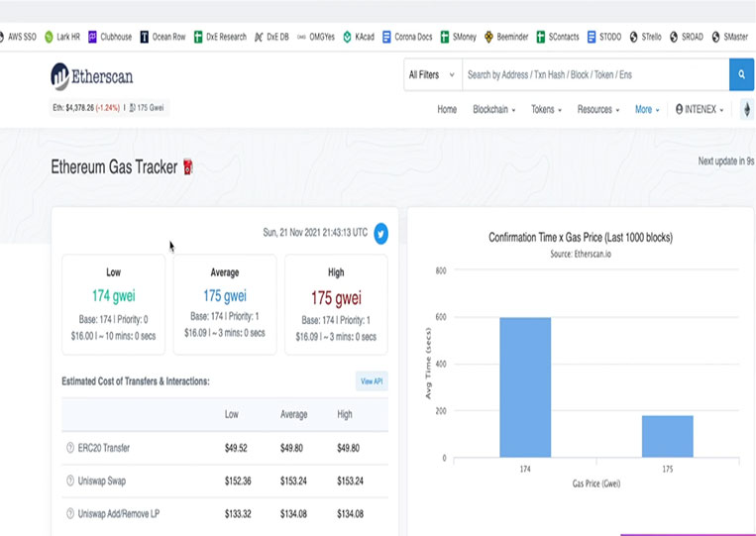The image size is (756, 536).
Task: Click the Ethereum network icon button
Action: 747,110
